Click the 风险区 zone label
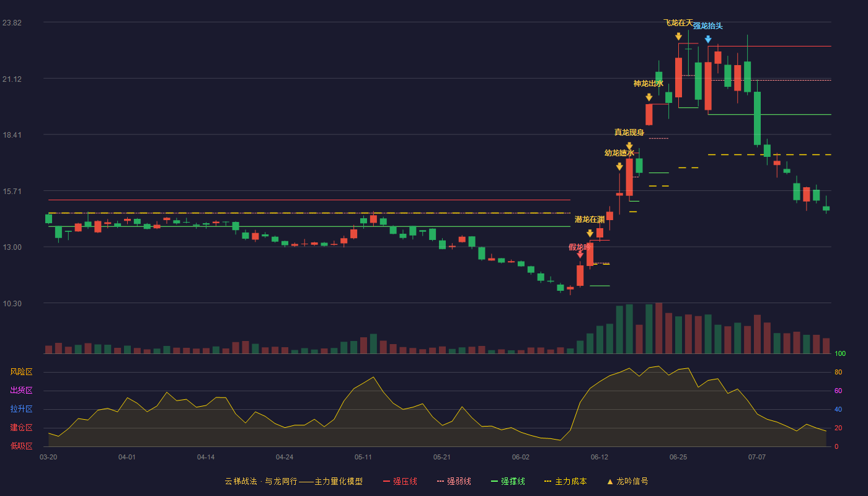This screenshot has height=496, width=868. coord(21,372)
